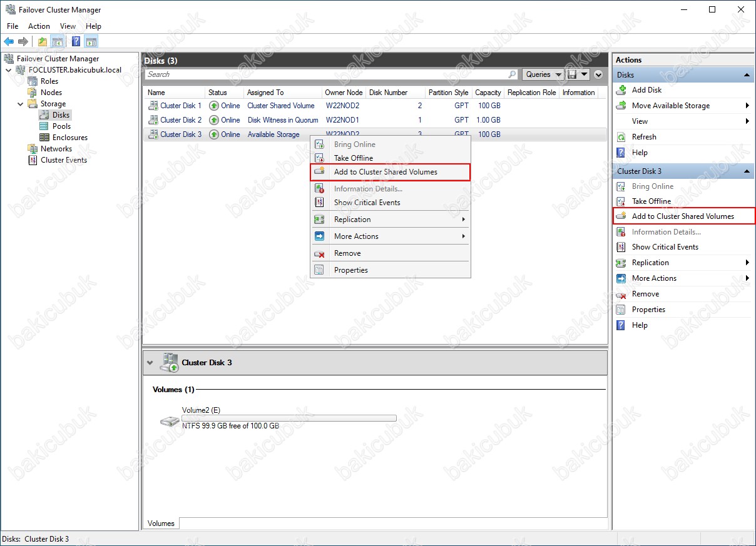Image resolution: width=756 pixels, height=546 pixels.
Task: Click Add to Cluster Shared Volumes in Actions
Action: (x=683, y=216)
